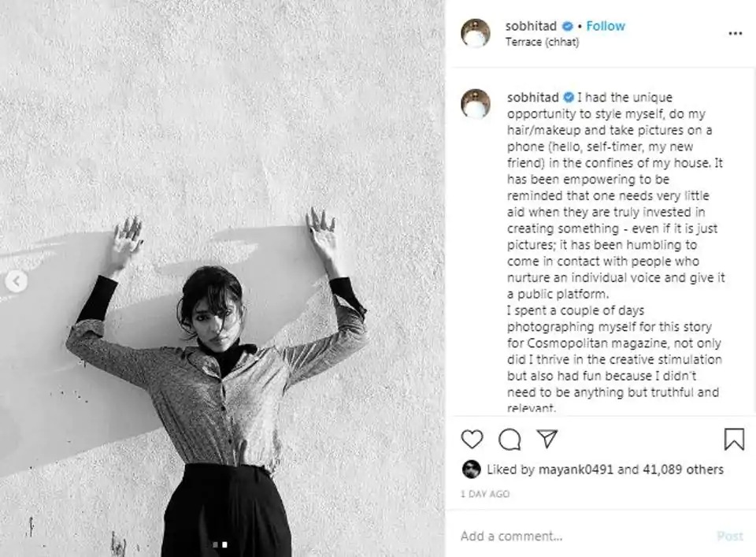Open the 1 DAY AGO timestamp

tap(485, 494)
